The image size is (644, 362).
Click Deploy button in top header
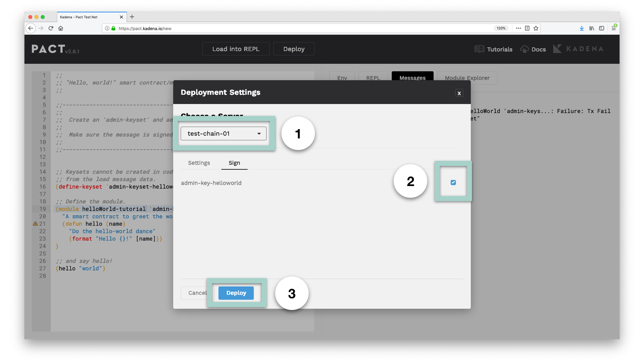click(x=294, y=49)
